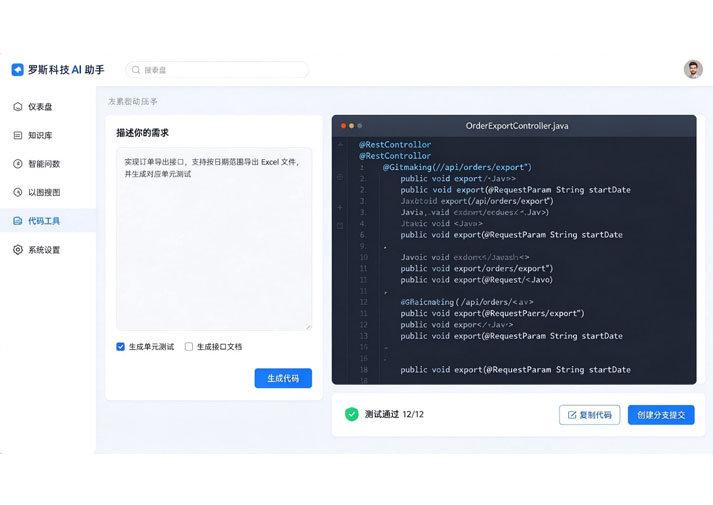Image resolution: width=713 pixels, height=505 pixels.
Task: Click the red dot in code window
Action: pyautogui.click(x=343, y=126)
